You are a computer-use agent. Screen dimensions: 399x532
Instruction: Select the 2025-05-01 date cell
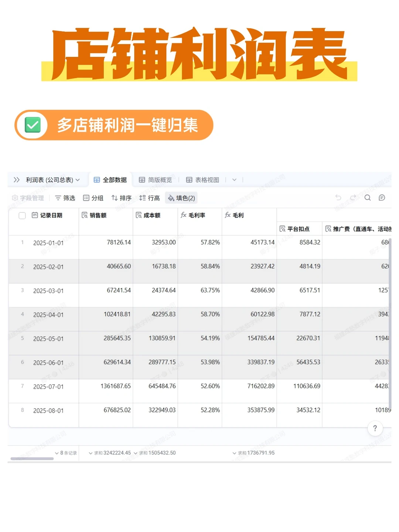48,339
